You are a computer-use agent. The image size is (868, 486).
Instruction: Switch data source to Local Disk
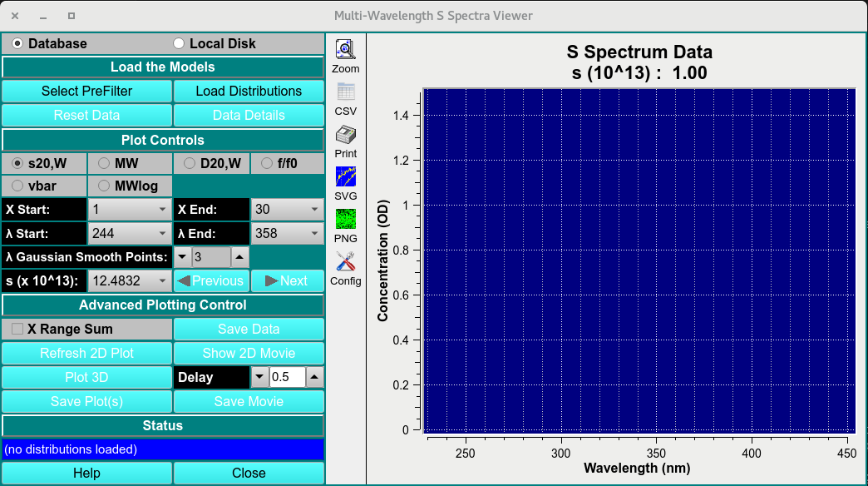178,42
